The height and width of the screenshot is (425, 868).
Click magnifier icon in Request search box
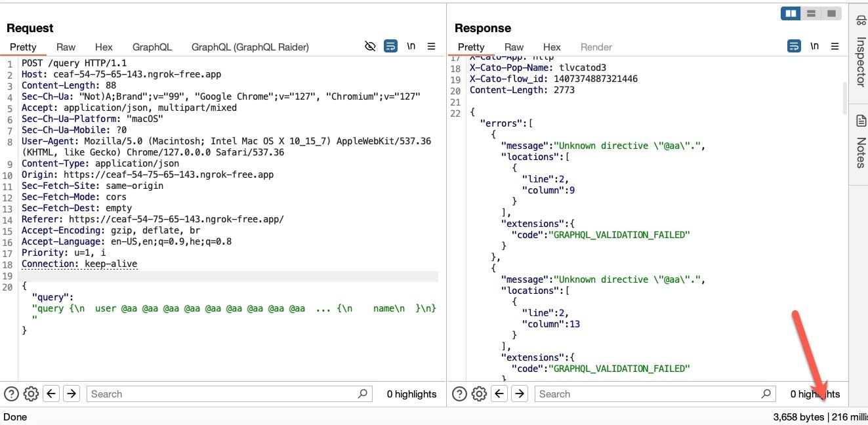tap(362, 394)
